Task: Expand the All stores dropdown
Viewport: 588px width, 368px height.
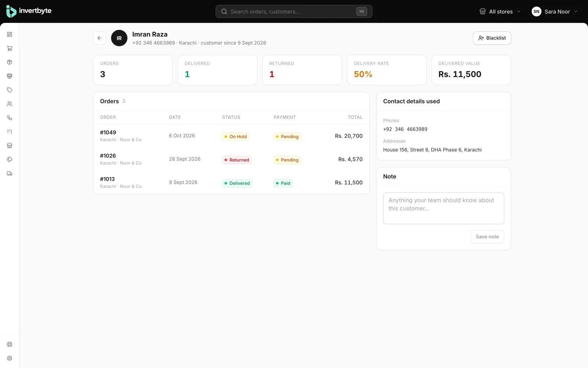Action: 500,11
